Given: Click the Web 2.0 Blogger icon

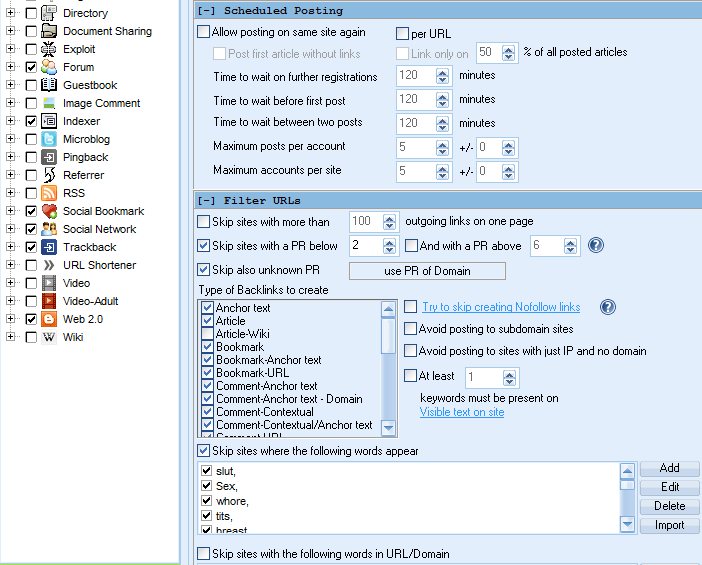Looking at the screenshot, I should 49,319.
